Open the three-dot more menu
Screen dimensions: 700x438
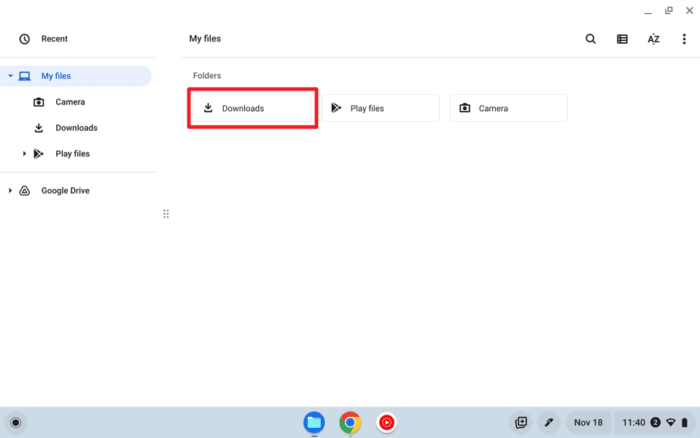tap(684, 39)
